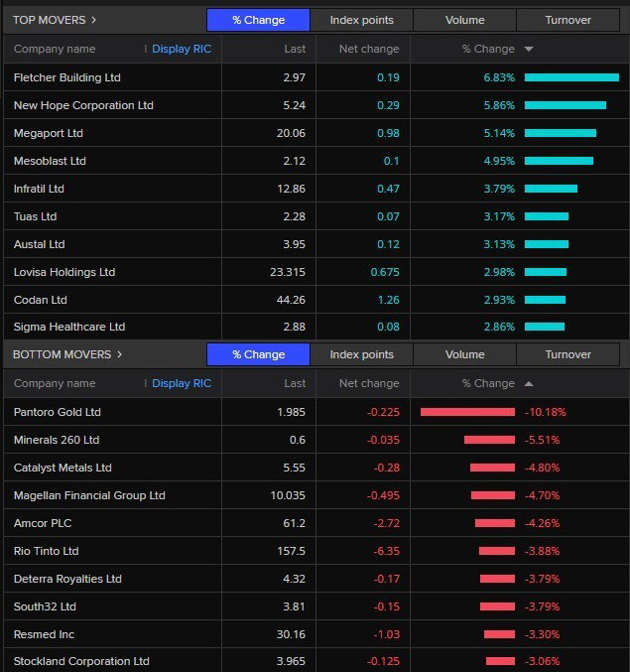Select Stockland Corporation Ltd company name
The width and height of the screenshot is (630, 672).
tap(81, 661)
